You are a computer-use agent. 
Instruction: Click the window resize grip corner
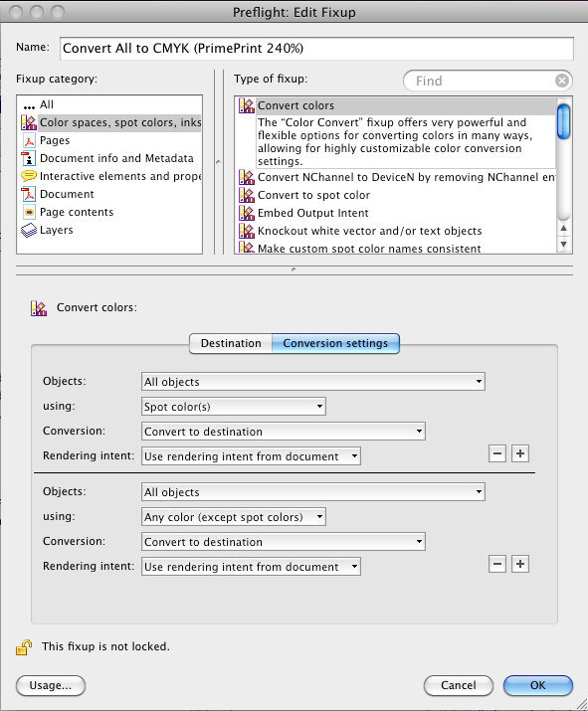(x=582, y=705)
